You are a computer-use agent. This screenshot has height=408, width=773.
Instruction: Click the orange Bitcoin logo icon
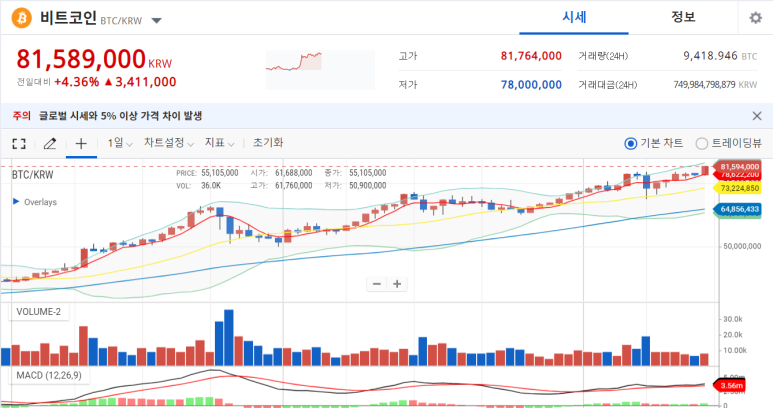[22, 18]
